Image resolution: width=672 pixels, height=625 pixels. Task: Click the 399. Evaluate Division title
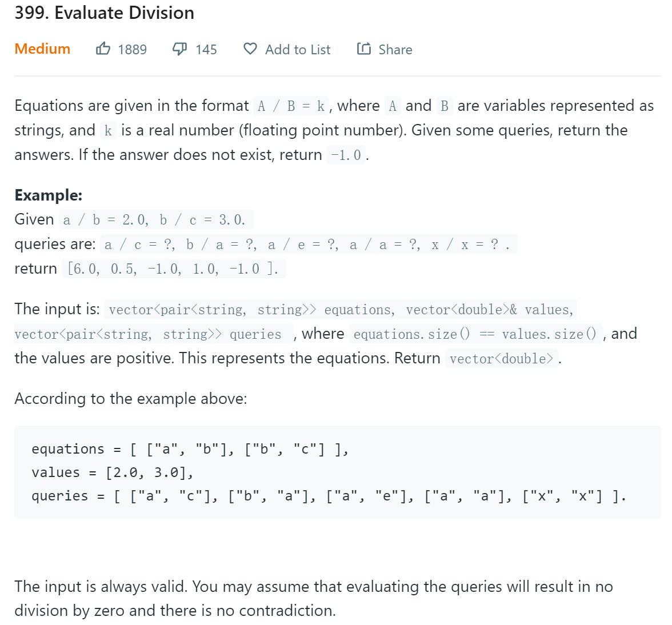(x=104, y=13)
